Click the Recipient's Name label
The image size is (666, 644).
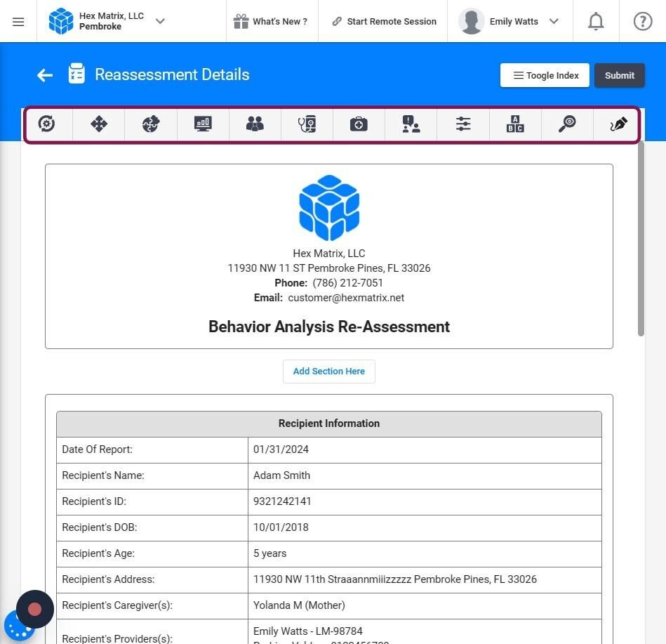[103, 475]
